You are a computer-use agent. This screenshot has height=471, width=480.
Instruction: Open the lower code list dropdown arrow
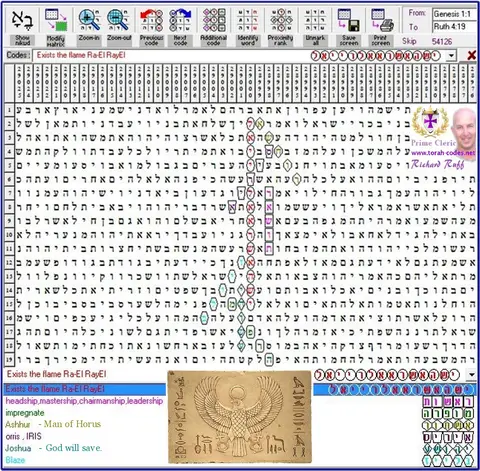point(472,375)
